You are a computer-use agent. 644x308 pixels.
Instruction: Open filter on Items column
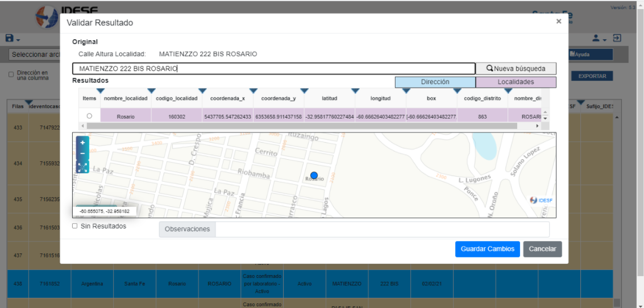100,90
